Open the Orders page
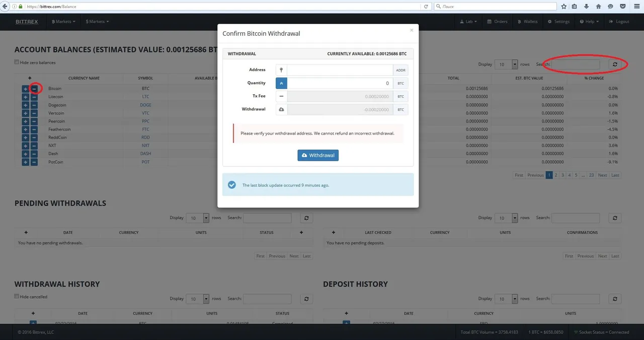Image resolution: width=644 pixels, height=340 pixels. click(497, 22)
